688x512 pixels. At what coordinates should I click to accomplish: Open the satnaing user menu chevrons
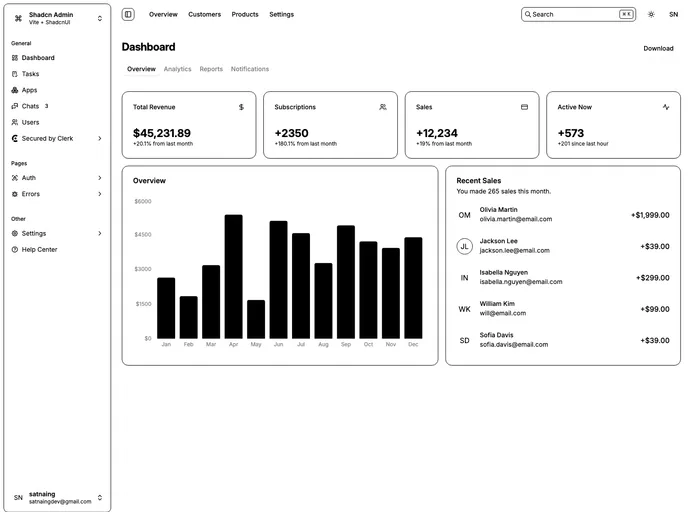click(100, 498)
